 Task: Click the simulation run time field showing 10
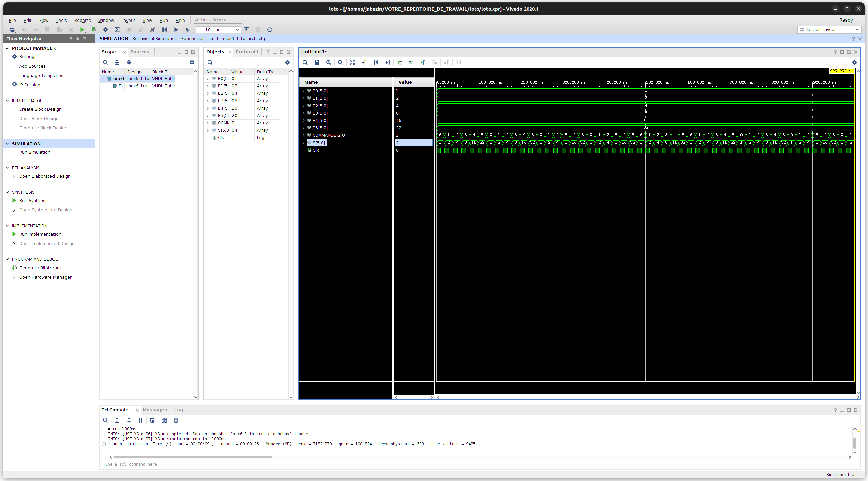point(204,30)
